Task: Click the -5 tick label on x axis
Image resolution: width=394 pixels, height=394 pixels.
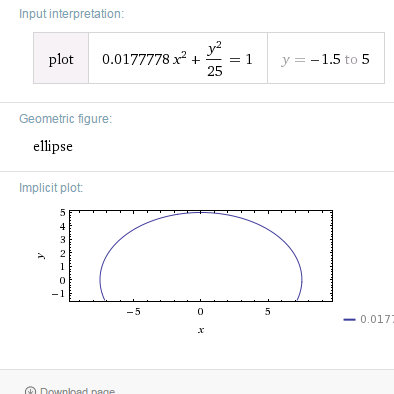Action: [x=133, y=312]
